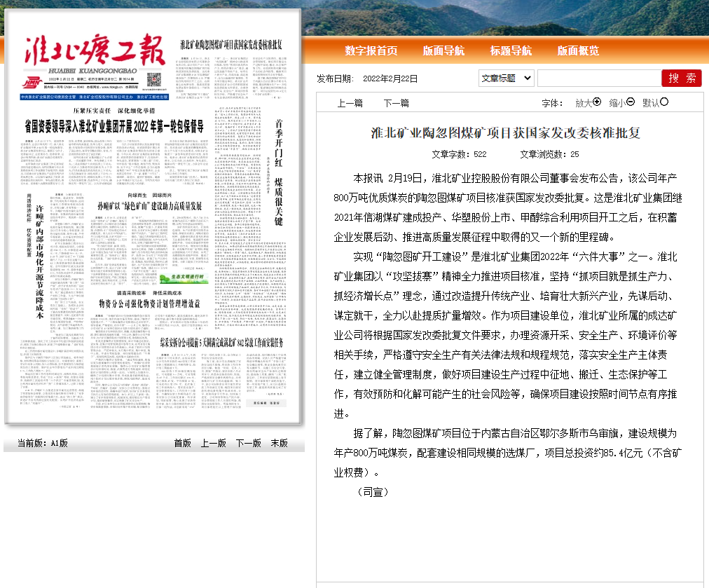The image size is (709, 588).
Task: Click the red HMN logo on the masthead
Action: click(x=33, y=83)
